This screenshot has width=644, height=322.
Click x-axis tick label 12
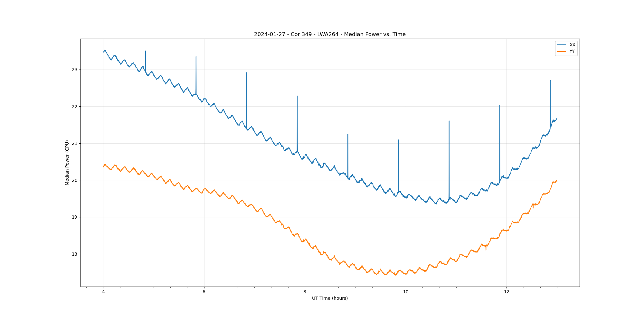click(x=507, y=292)
